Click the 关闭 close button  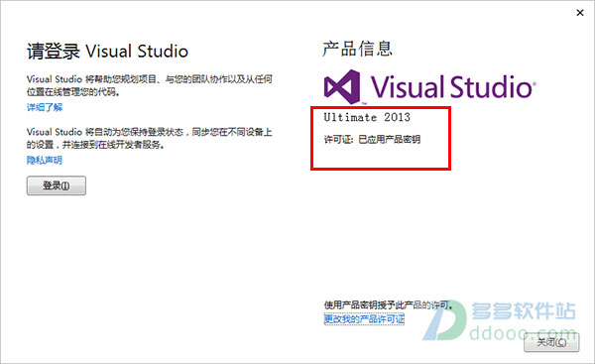click(551, 342)
